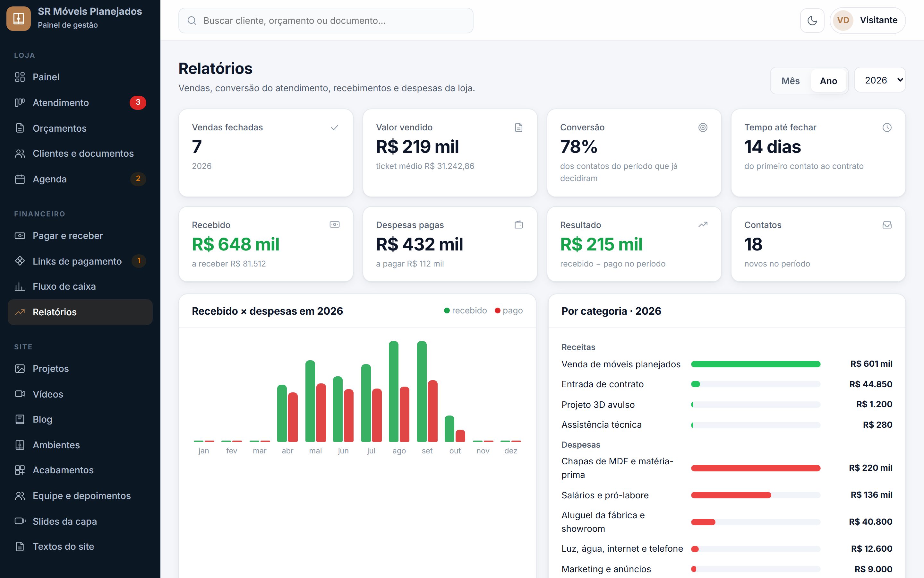Image resolution: width=924 pixels, height=578 pixels.
Task: Click the SR Móveis Planejados logo icon
Action: [x=19, y=18]
